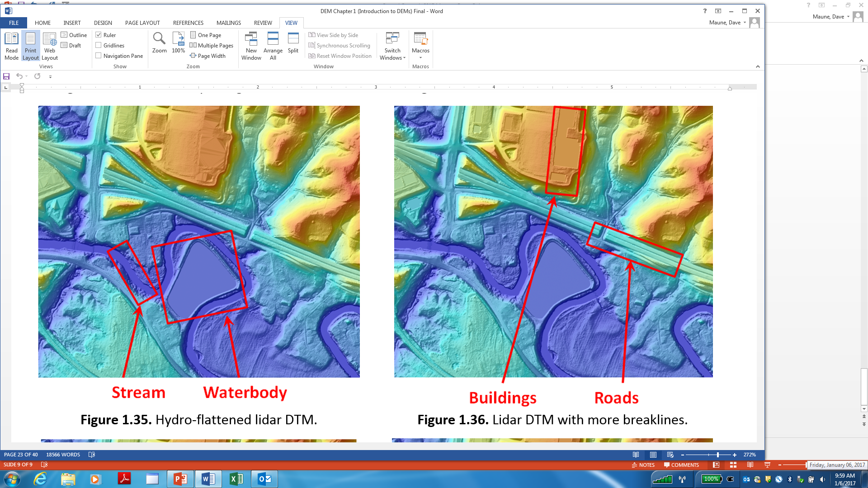Click the Page Width button
The width and height of the screenshot is (868, 488).
point(208,56)
